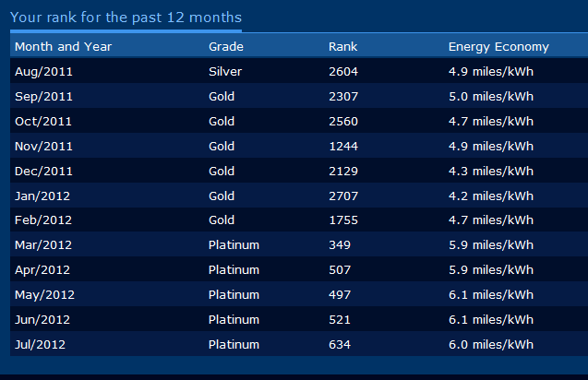Click the Platinum grade for Mar/2012
Image resolution: width=588 pixels, height=380 pixels.
click(234, 245)
